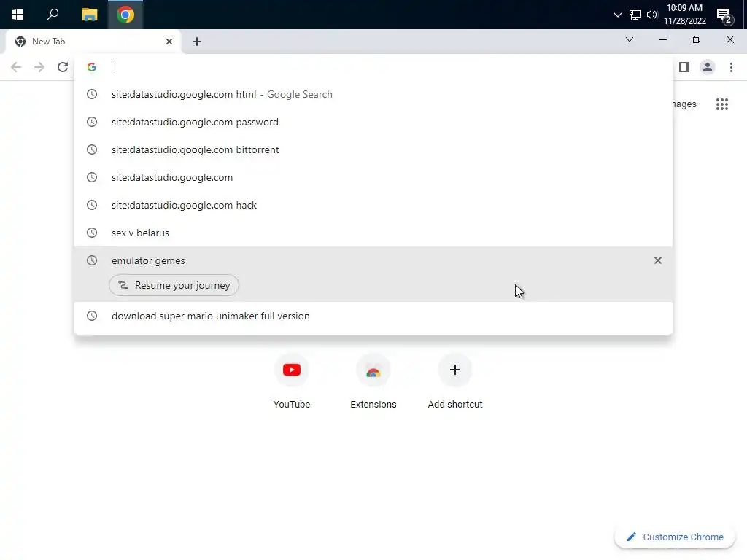This screenshot has height=560, width=747.
Task: Click the history clock icon beside 'emulator gemes'
Action: tap(92, 260)
